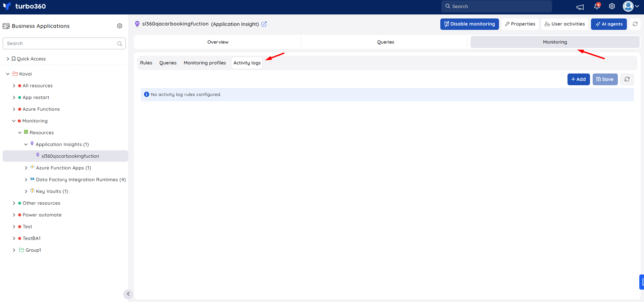Click the Save button
This screenshot has height=302, width=644.
605,79
